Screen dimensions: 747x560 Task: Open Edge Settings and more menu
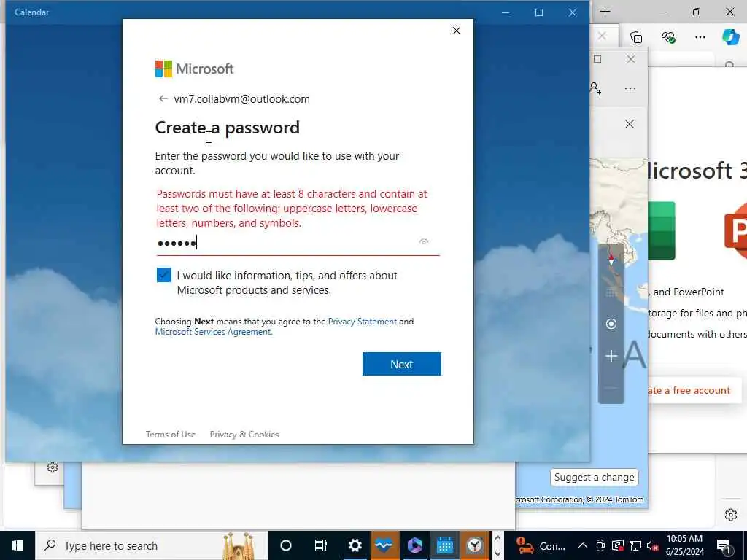[700, 37]
